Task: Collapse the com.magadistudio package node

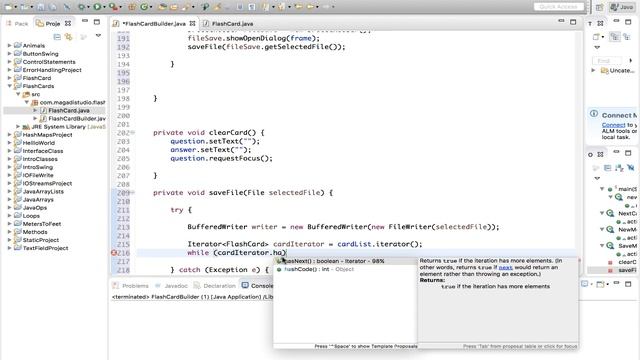Action: click(x=27, y=102)
